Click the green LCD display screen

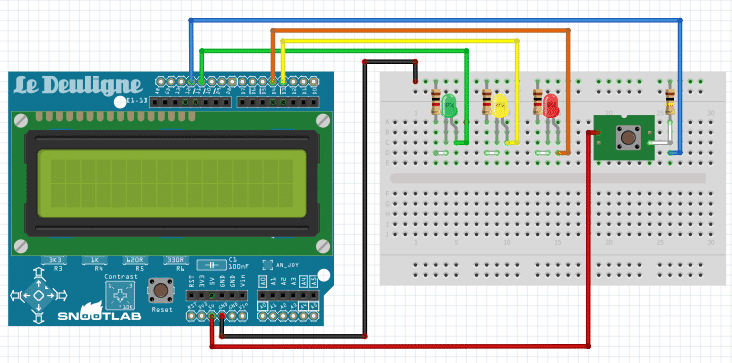click(172, 183)
